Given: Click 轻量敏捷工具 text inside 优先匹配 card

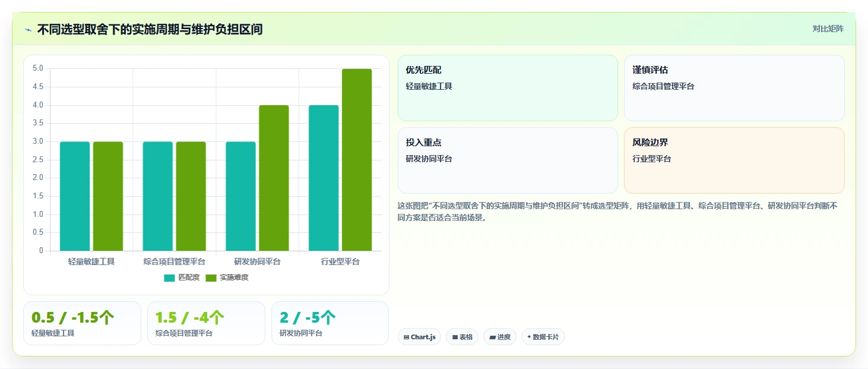Looking at the screenshot, I should pos(429,86).
